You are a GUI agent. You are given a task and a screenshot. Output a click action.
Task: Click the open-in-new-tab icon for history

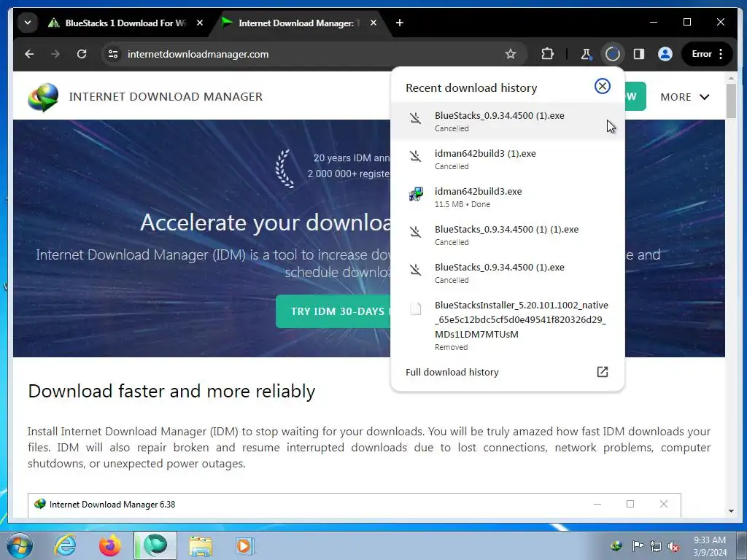[x=602, y=372]
